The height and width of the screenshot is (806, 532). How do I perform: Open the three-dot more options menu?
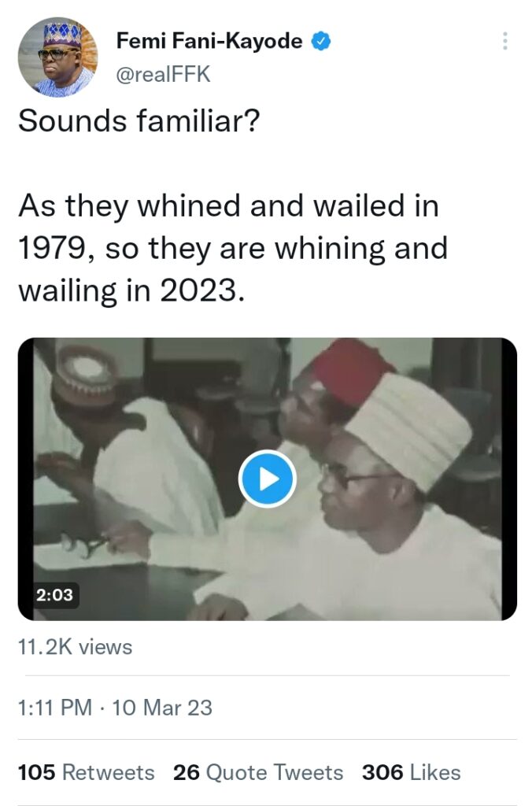click(x=505, y=42)
